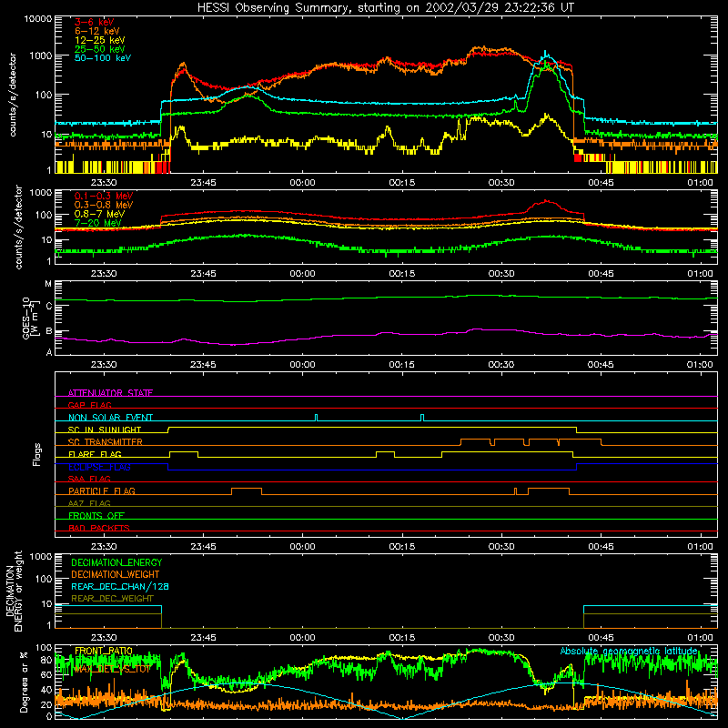Select the green 25-50 keV legend label
The width and height of the screenshot is (728, 728).
tap(100, 49)
